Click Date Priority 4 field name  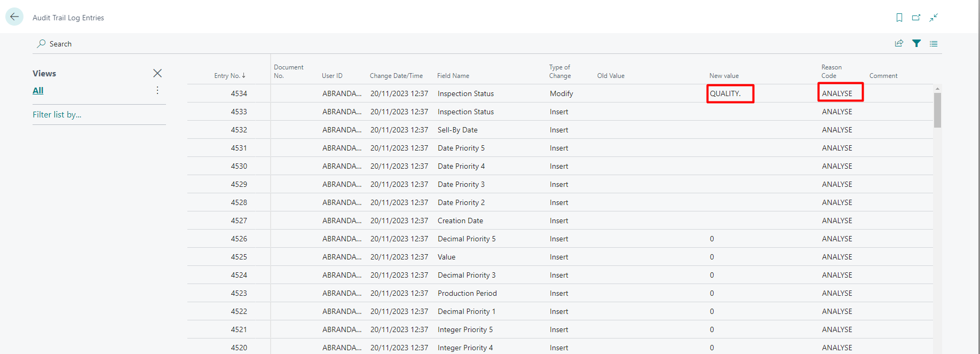click(x=461, y=166)
